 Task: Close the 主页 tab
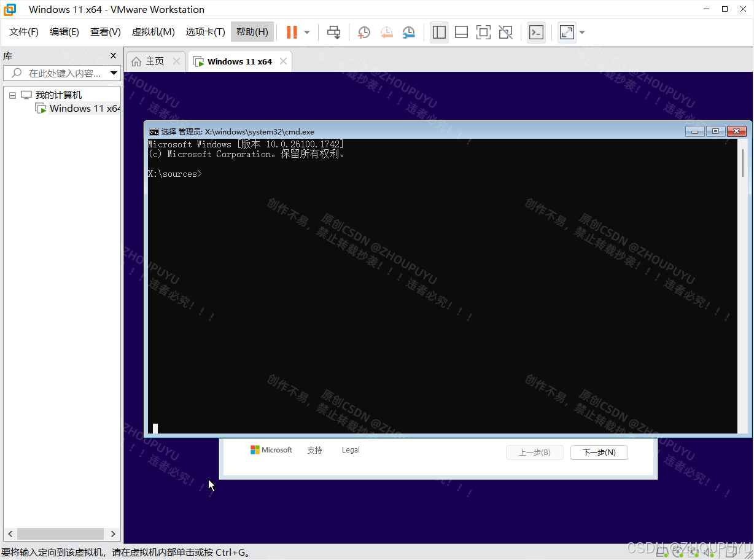176,61
